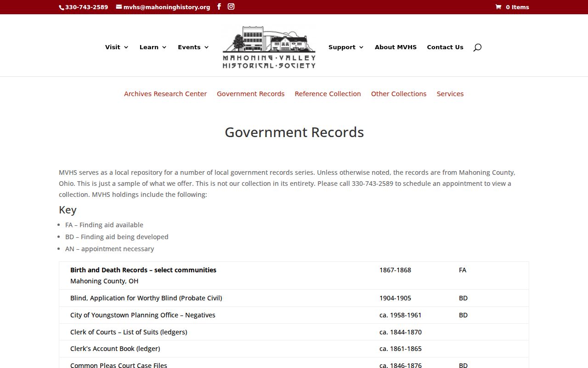
Task: Click the BD code in the Blind Application row
Action: (463, 298)
